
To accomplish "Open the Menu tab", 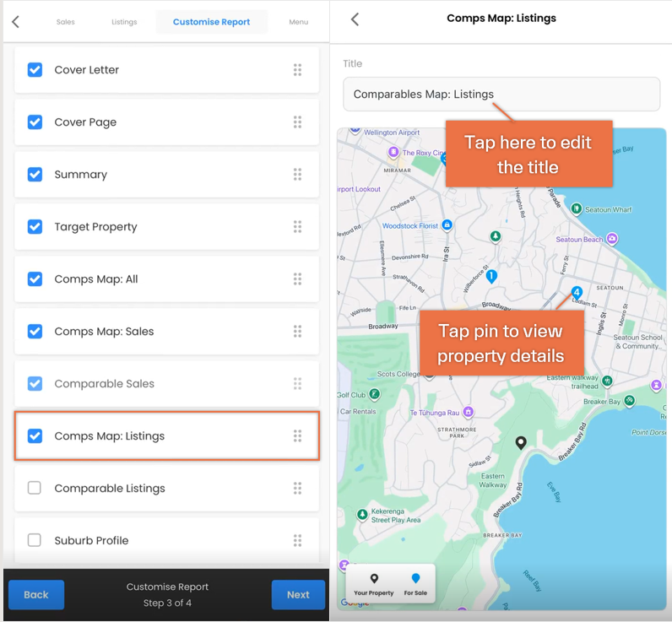I will click(x=299, y=22).
